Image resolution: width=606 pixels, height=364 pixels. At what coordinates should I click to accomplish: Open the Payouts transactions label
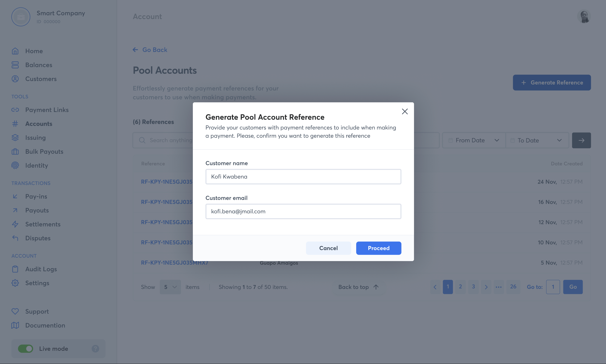(37, 210)
